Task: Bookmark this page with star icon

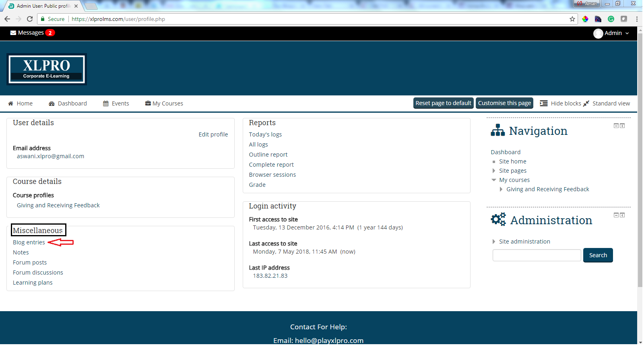Action: click(x=572, y=19)
